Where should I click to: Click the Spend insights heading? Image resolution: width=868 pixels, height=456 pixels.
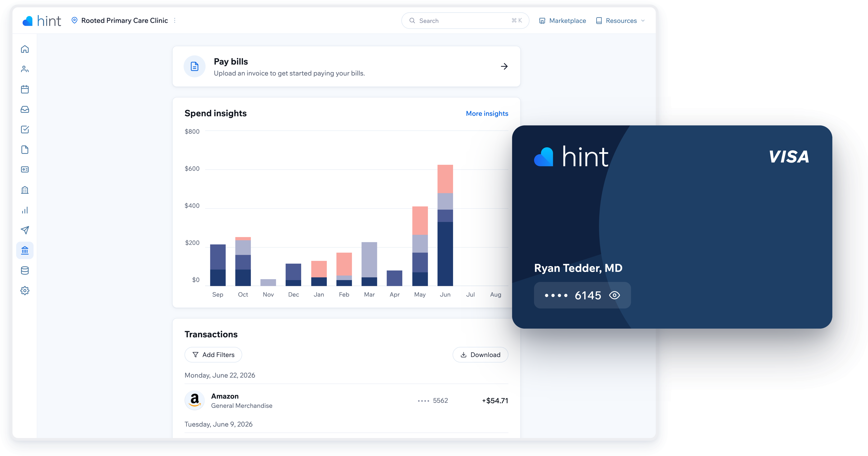pos(216,113)
